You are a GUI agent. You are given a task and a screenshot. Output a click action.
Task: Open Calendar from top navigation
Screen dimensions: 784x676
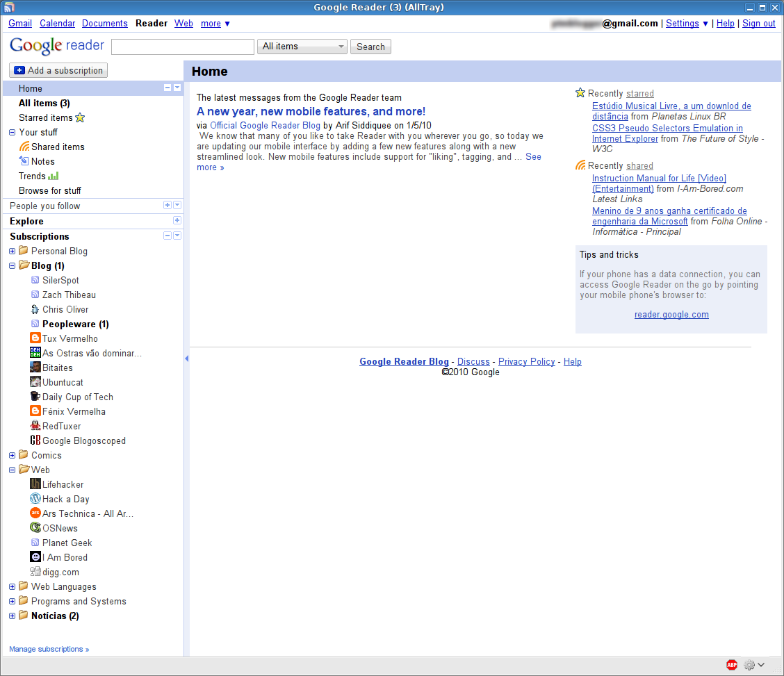(58, 24)
